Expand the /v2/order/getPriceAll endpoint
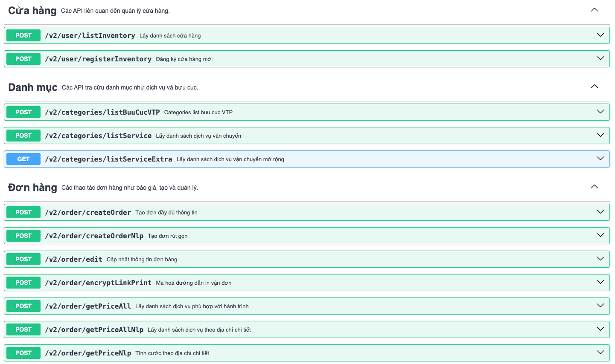Viewport: 615px width, 364px height. pos(600,306)
